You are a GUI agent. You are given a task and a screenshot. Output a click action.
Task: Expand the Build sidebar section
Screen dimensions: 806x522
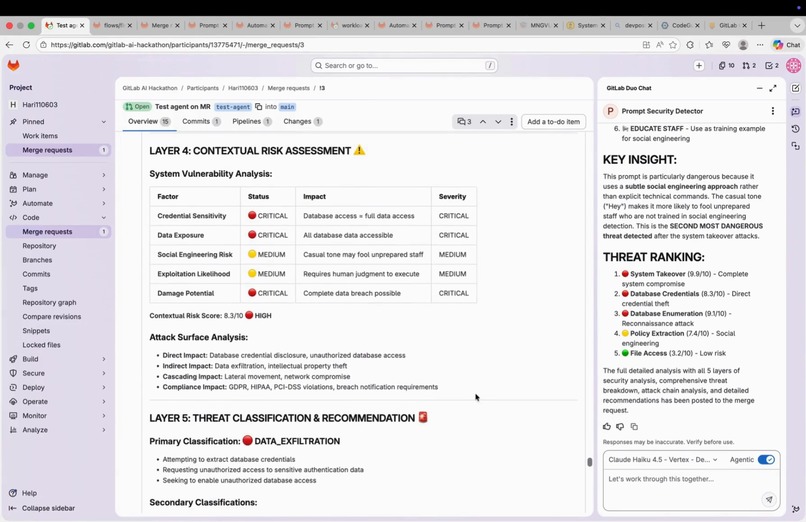[x=58, y=359]
